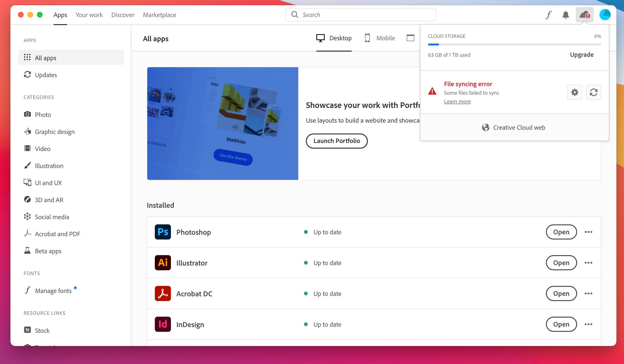Viewport: 624px width, 364px height.
Task: Open more options for Photoshop
Action: (x=588, y=232)
